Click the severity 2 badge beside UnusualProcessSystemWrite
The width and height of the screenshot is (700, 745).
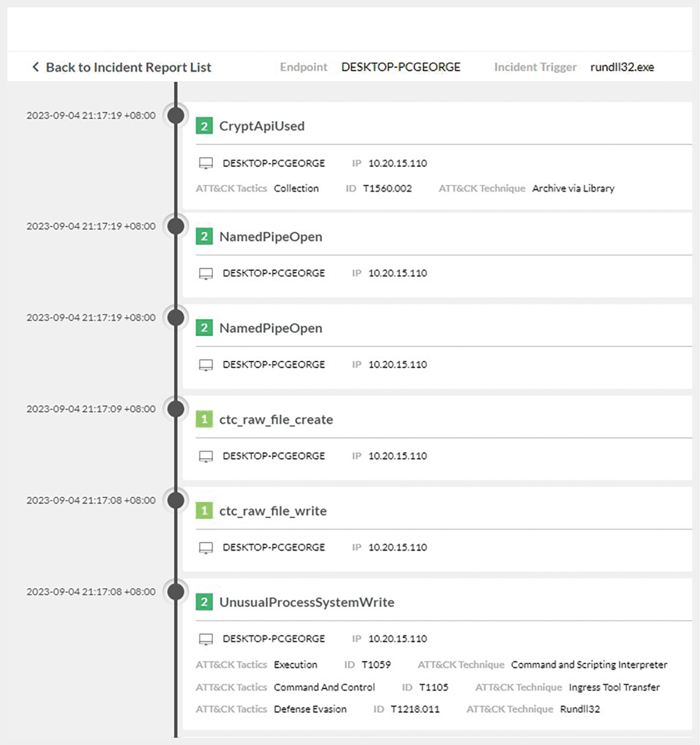pyautogui.click(x=204, y=602)
